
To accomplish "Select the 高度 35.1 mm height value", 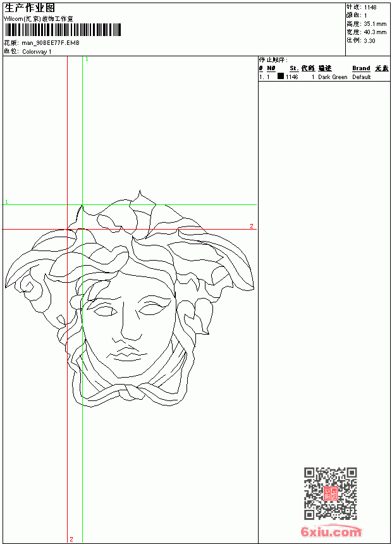I will tap(375, 24).
